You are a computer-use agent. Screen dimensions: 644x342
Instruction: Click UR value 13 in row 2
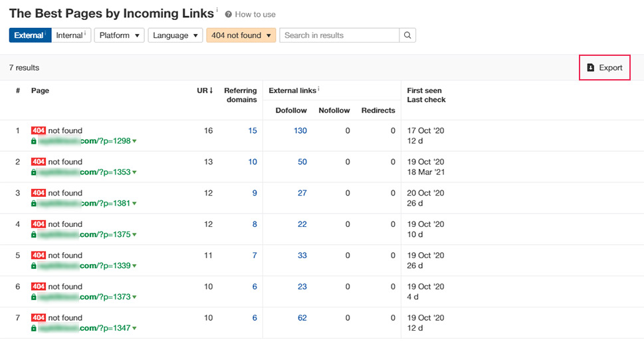tap(209, 162)
